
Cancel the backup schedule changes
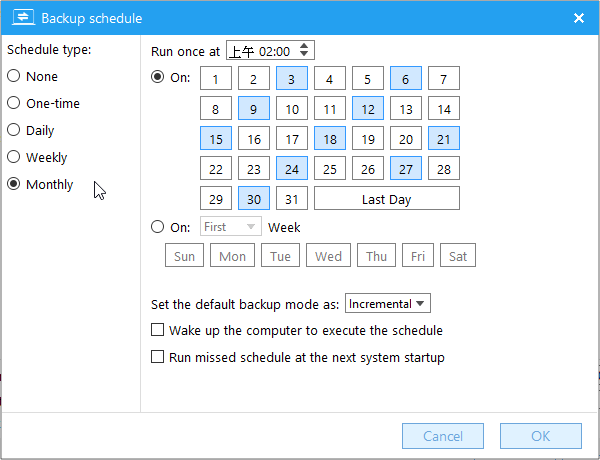click(x=443, y=436)
